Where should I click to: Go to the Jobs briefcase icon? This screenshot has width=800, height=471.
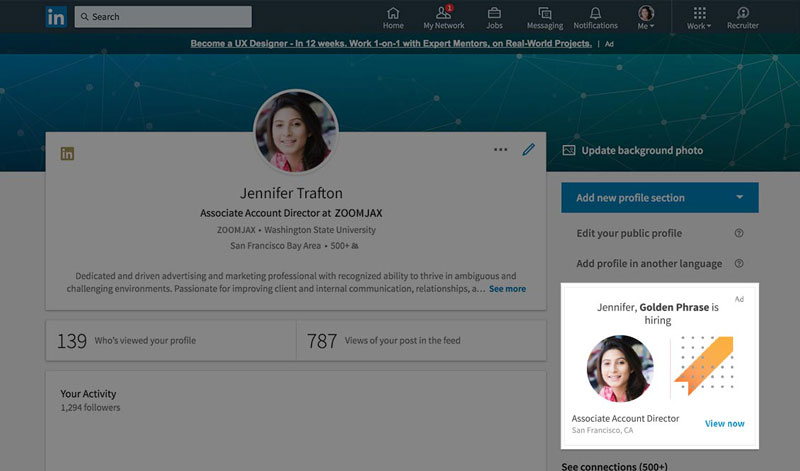[x=494, y=17]
